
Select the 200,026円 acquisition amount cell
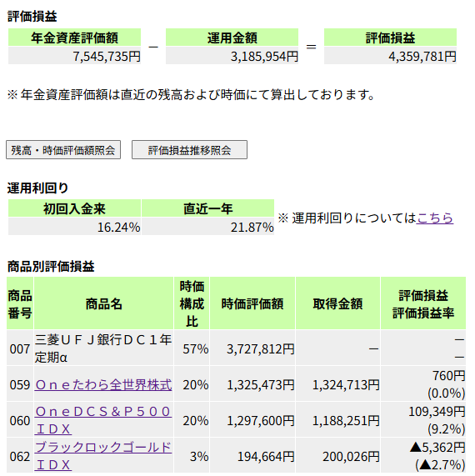337,456
